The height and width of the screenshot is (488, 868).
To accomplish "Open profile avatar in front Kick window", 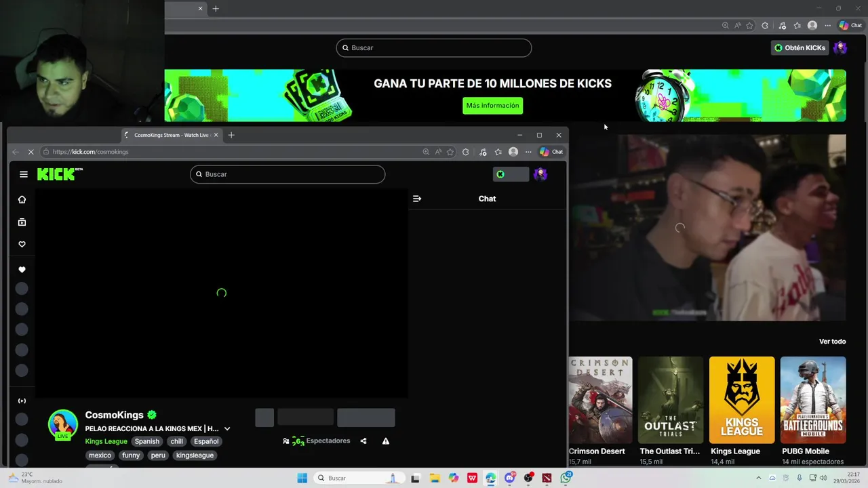I will click(x=540, y=174).
